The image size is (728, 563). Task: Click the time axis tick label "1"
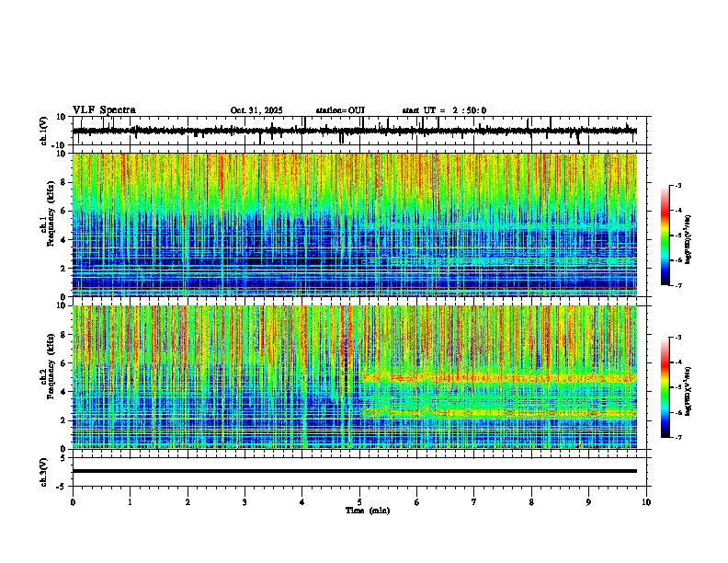130,502
